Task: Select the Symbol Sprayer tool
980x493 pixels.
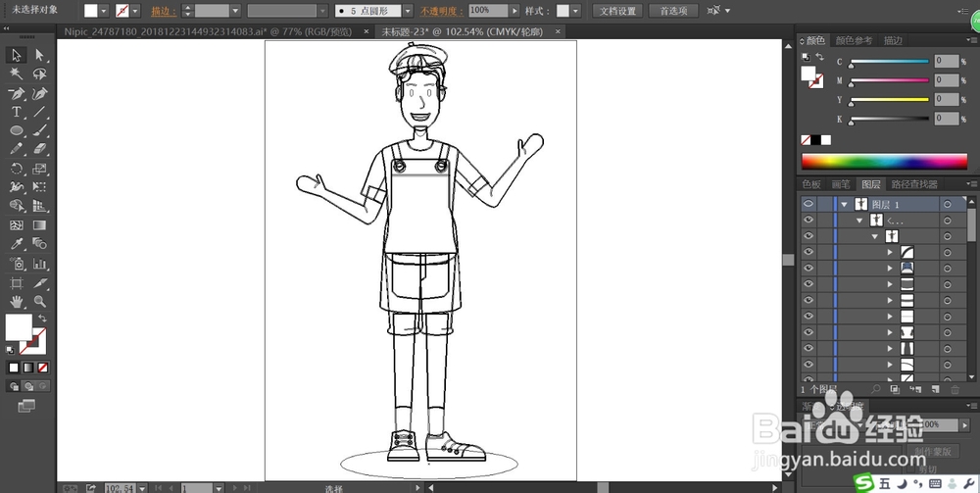Action: 17,264
